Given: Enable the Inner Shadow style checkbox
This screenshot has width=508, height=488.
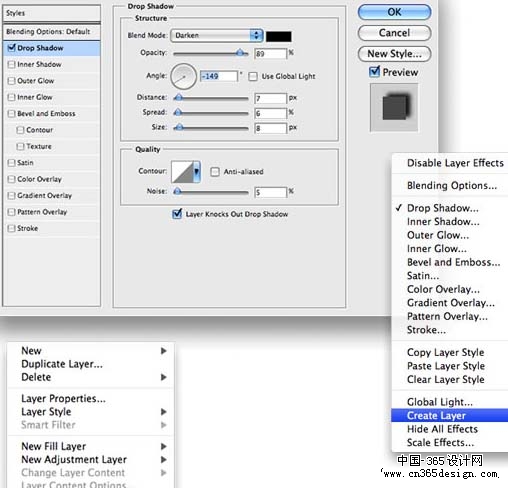Looking at the screenshot, I should [11, 64].
